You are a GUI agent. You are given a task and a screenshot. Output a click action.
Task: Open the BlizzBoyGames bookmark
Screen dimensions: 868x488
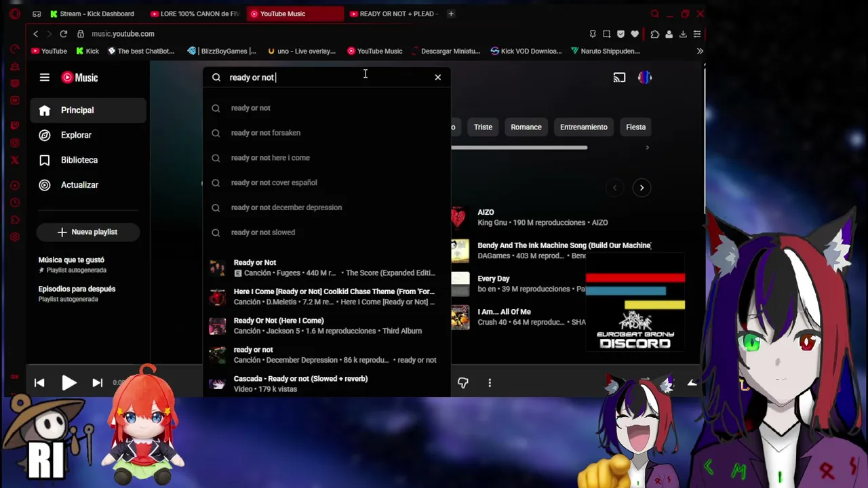pyautogui.click(x=222, y=51)
